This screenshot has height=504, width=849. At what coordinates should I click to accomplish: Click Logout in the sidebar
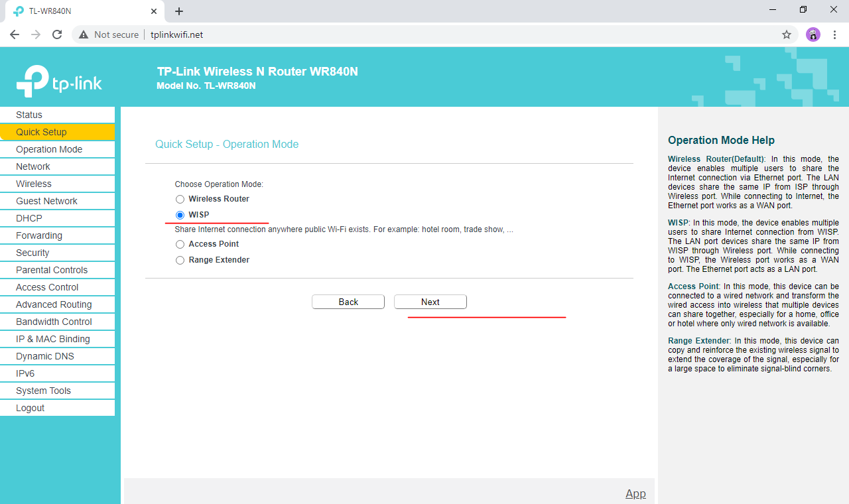(x=57, y=408)
